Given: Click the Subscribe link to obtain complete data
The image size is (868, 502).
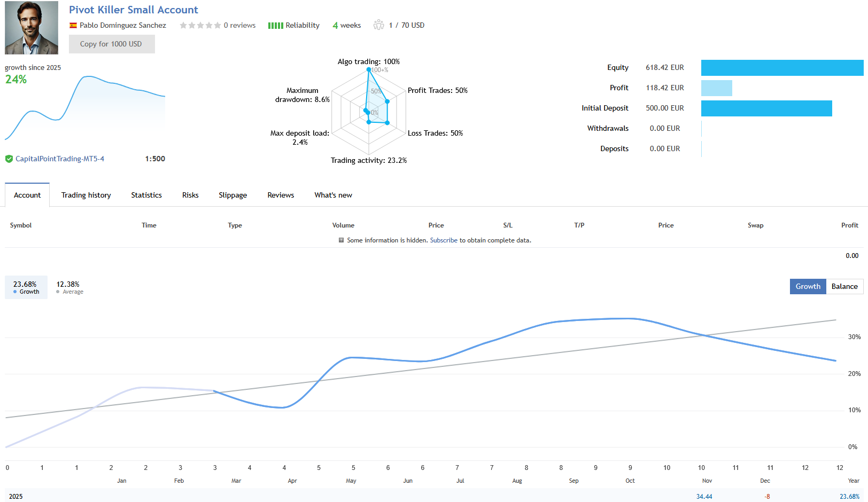Looking at the screenshot, I should coord(444,240).
